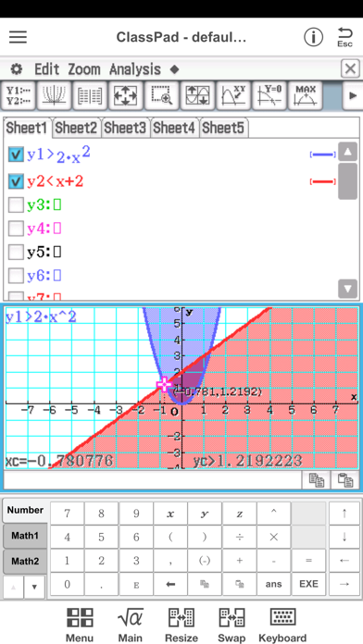Screen dimensions: 363x644
Task: Open the Zoom menu
Action: pos(84,69)
